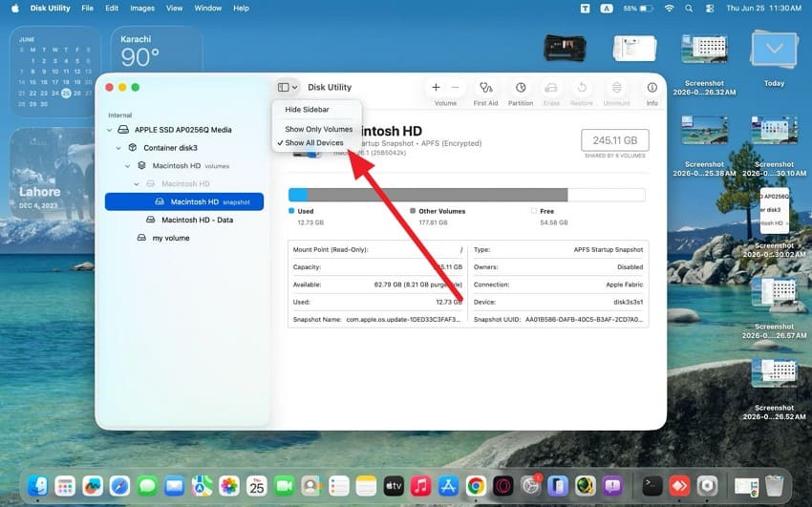Screen dimensions: 812x507
Task: Collapse the greyed Macintosh HD item
Action: [x=137, y=184]
